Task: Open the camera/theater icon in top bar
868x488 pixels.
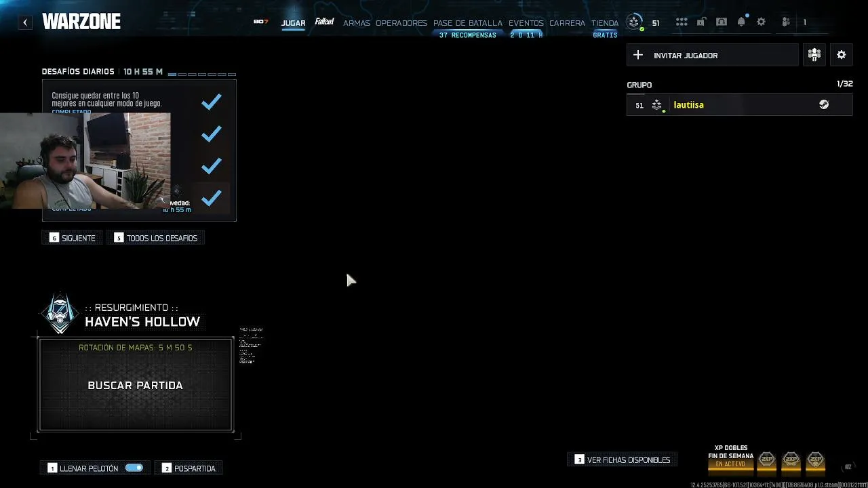Action: click(722, 22)
